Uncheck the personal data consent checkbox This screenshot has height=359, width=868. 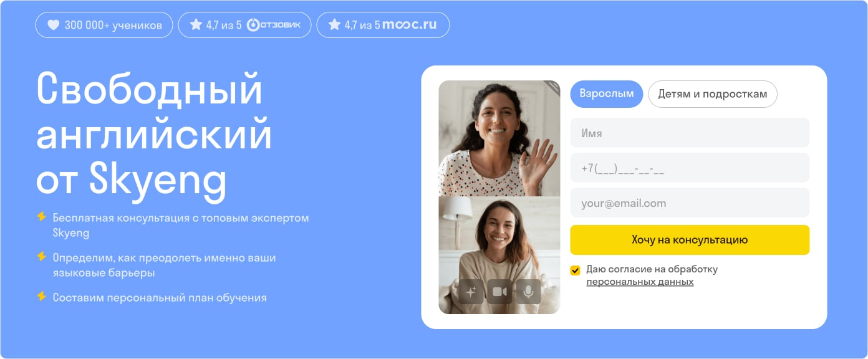pos(575,270)
